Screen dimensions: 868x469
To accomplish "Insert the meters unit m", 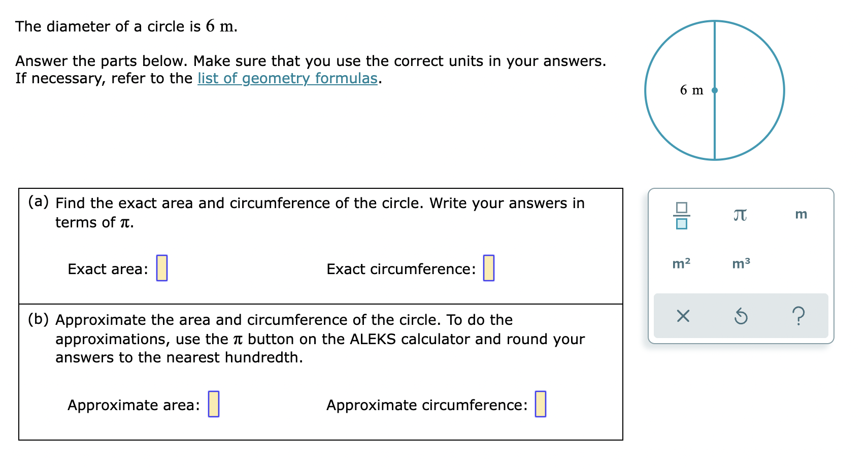I will [801, 214].
